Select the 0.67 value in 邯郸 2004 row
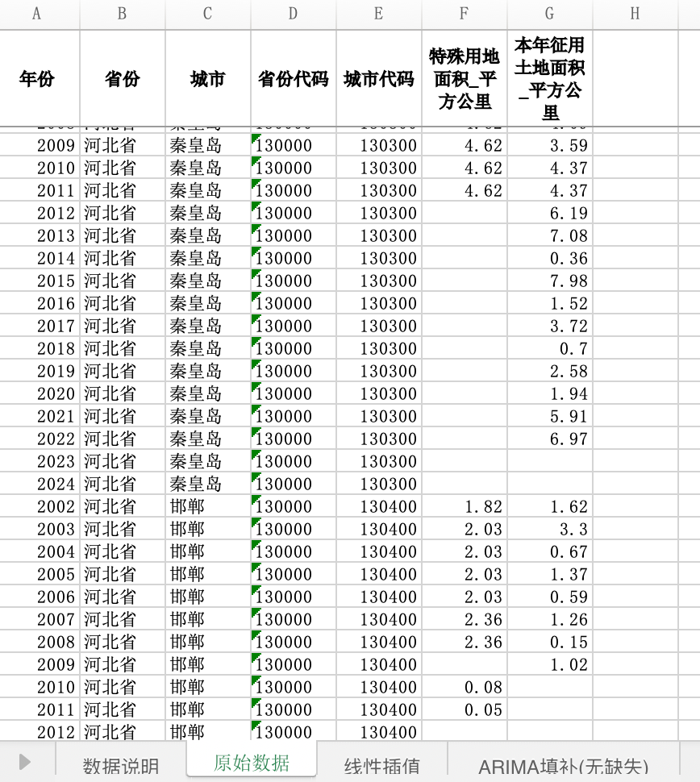 [550, 551]
